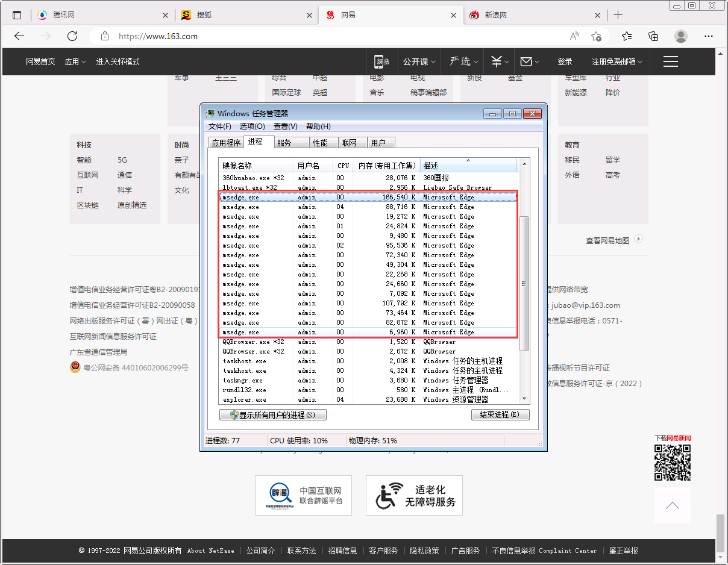Click the 隐私政策 footer link
This screenshot has width=728, height=565.
pyautogui.click(x=424, y=551)
